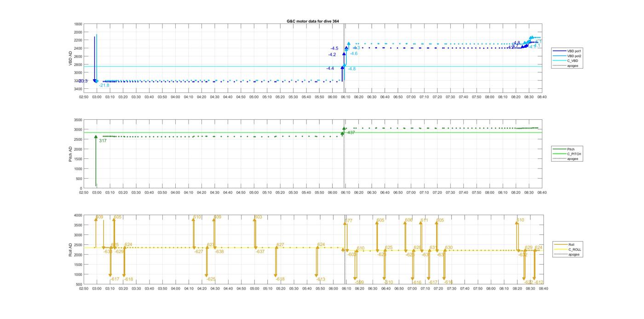Click '4000' tick on Roll y-axis
The height and width of the screenshot is (319, 644).
coord(78,215)
